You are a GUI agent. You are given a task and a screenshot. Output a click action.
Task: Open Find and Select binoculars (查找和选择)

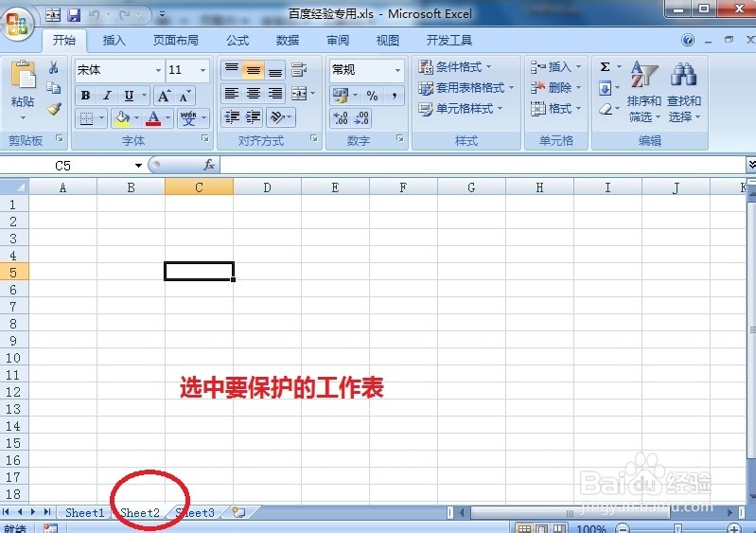tap(684, 92)
